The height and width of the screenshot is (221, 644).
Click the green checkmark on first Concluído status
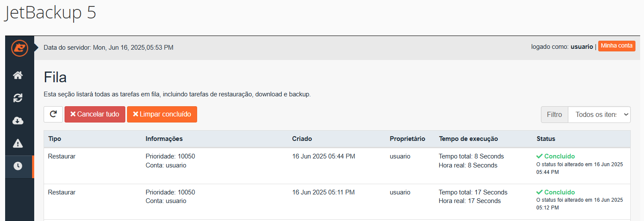click(x=539, y=156)
